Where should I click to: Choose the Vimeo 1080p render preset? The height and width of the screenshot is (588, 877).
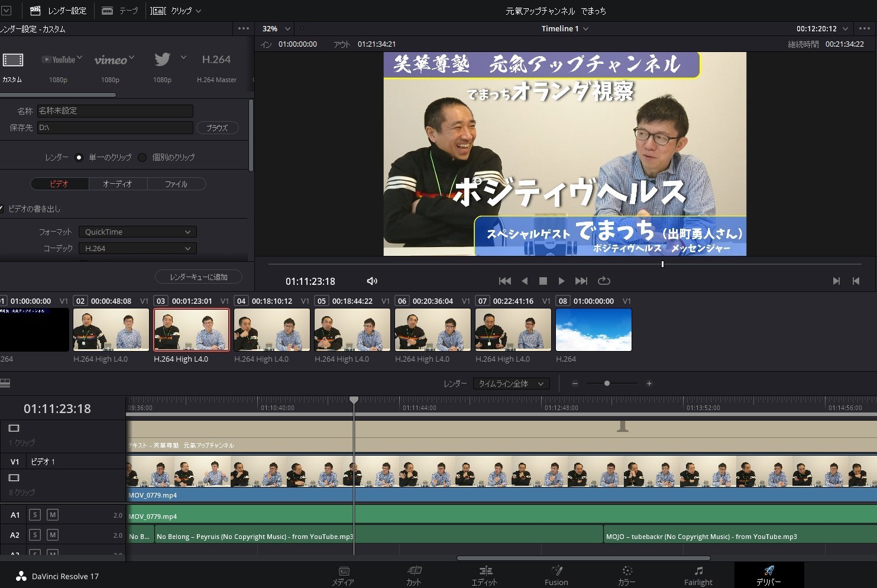pyautogui.click(x=111, y=60)
